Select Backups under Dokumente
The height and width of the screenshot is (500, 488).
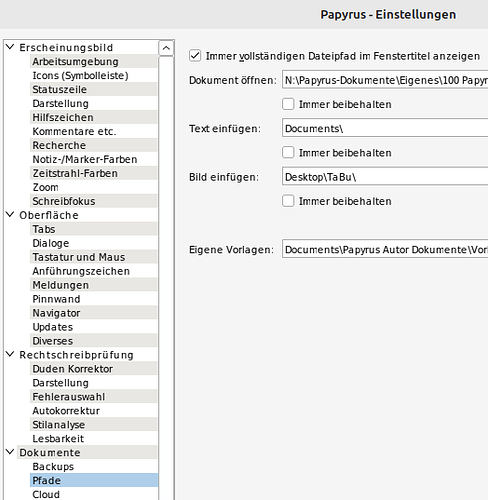coord(94,466)
